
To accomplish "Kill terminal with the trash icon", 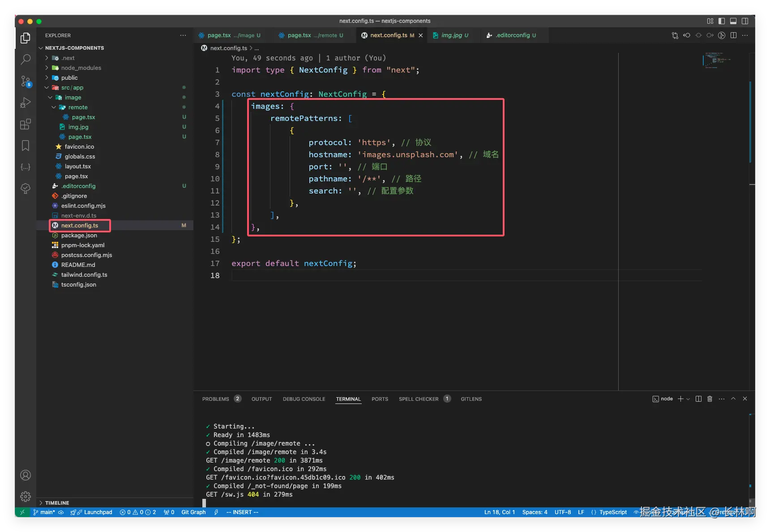I will [710, 399].
